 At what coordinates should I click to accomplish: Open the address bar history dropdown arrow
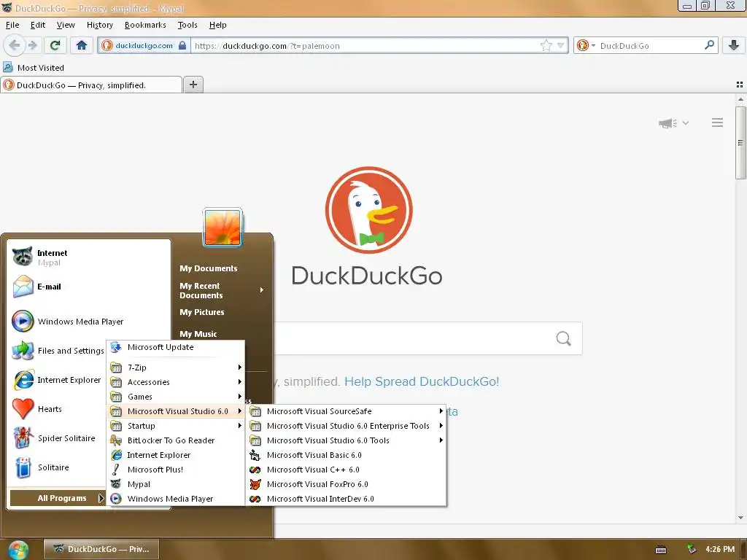(x=561, y=46)
